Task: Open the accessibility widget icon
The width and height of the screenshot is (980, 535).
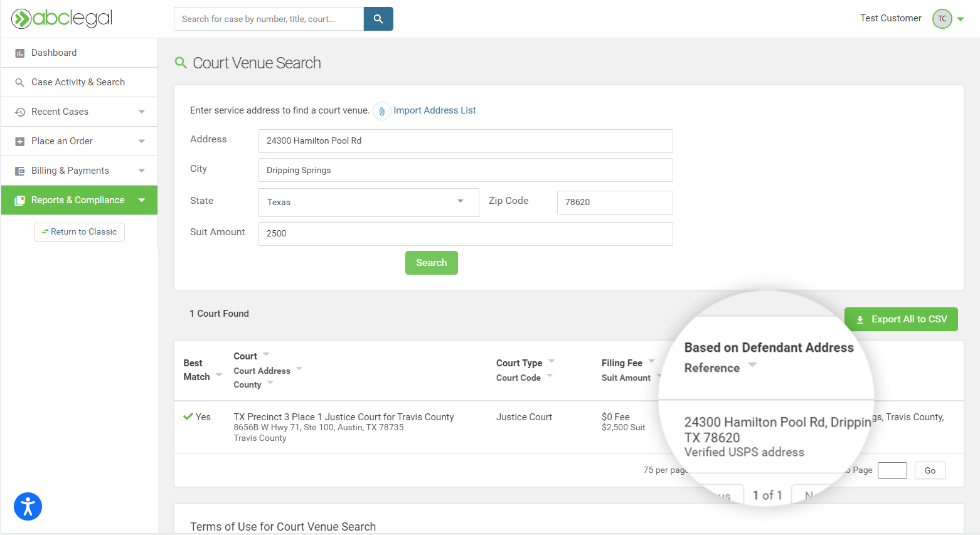Action: coord(28,507)
